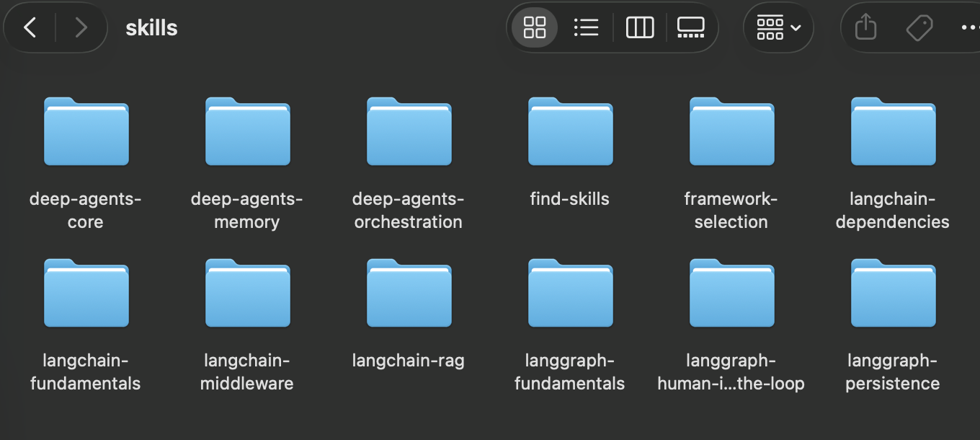Select the framework-selection folder icon

pos(731,132)
